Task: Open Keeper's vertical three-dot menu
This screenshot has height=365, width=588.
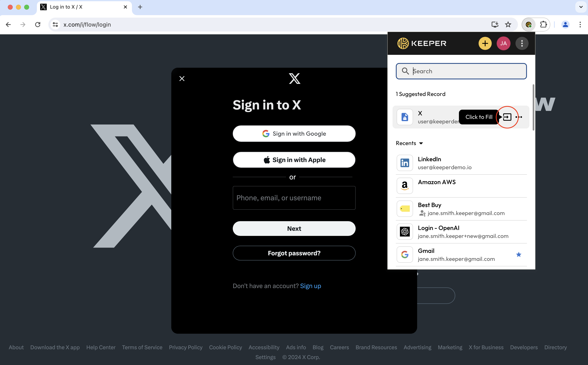Action: tap(522, 43)
